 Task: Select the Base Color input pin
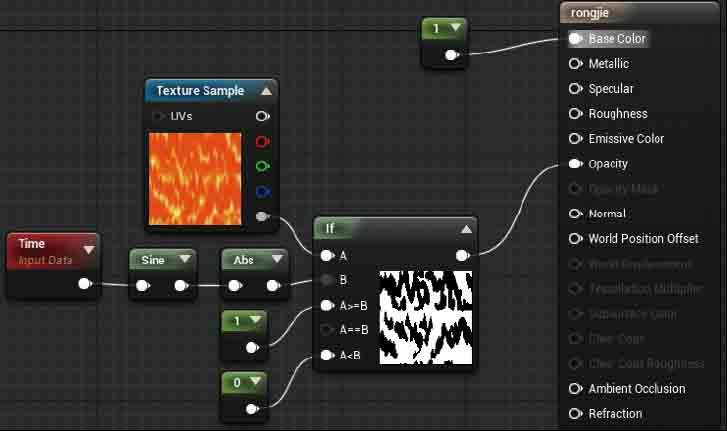pyautogui.click(x=575, y=39)
